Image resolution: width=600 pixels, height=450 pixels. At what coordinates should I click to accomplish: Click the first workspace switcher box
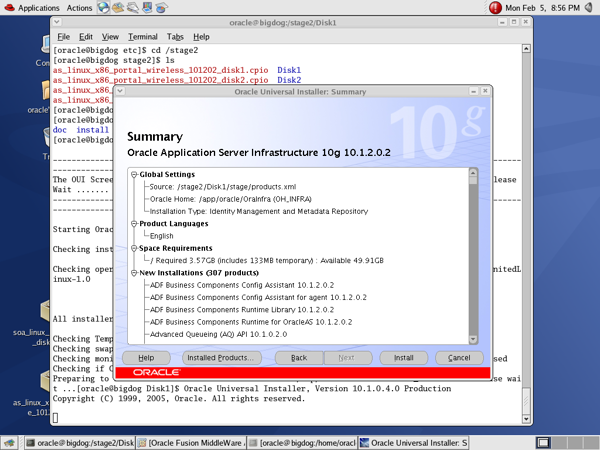[543, 443]
